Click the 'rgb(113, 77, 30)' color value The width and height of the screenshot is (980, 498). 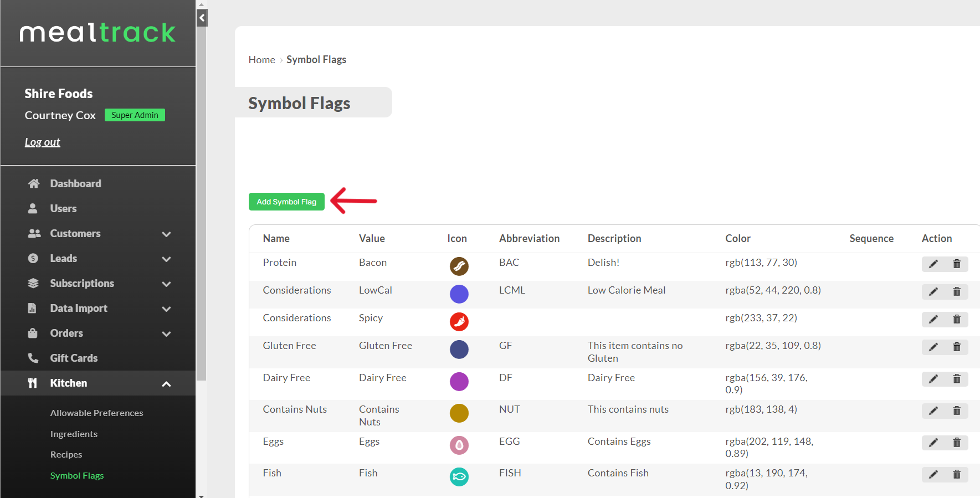click(761, 263)
